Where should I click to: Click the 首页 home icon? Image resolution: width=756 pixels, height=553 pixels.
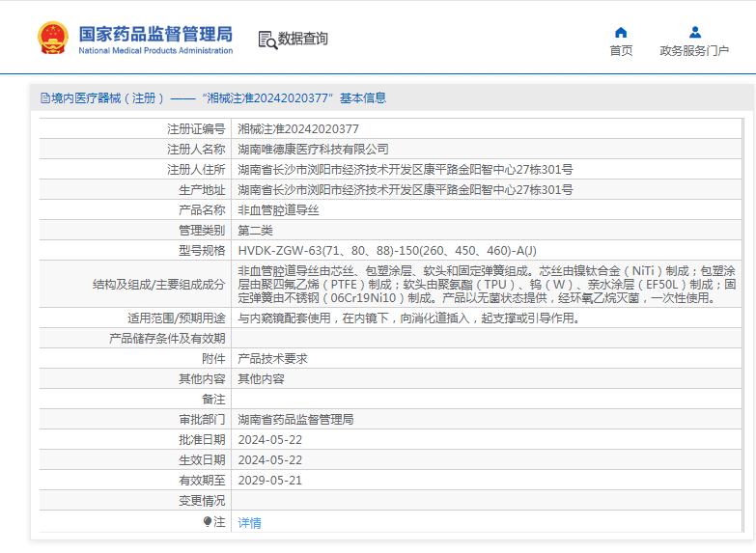(621, 32)
